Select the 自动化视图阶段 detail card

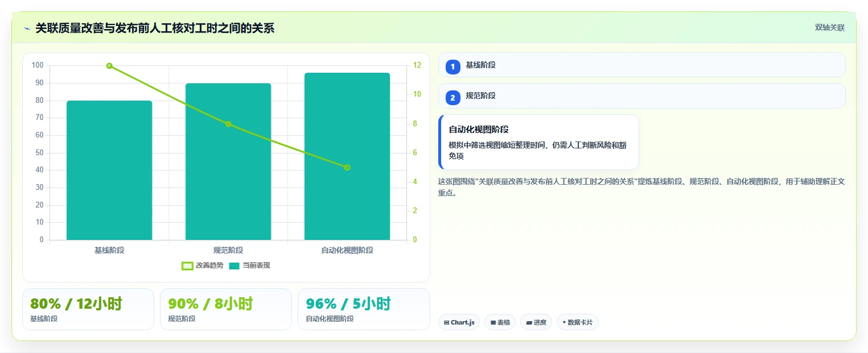538,142
